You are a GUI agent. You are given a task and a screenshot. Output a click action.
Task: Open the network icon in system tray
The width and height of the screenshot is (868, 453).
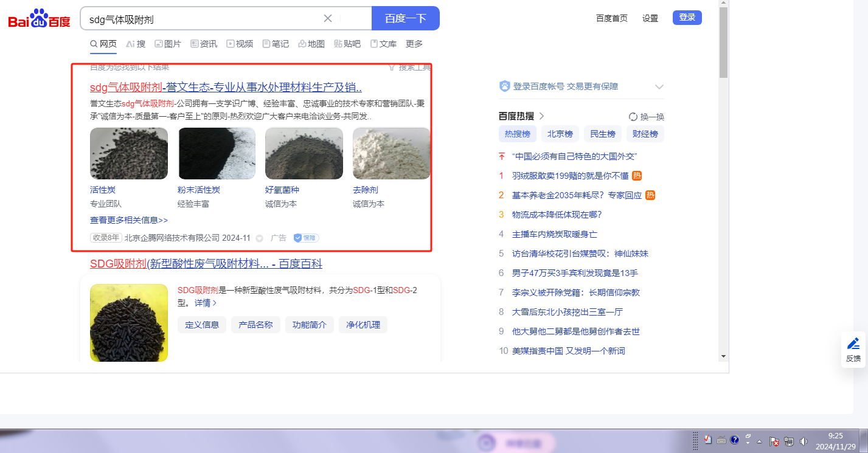coord(789,441)
